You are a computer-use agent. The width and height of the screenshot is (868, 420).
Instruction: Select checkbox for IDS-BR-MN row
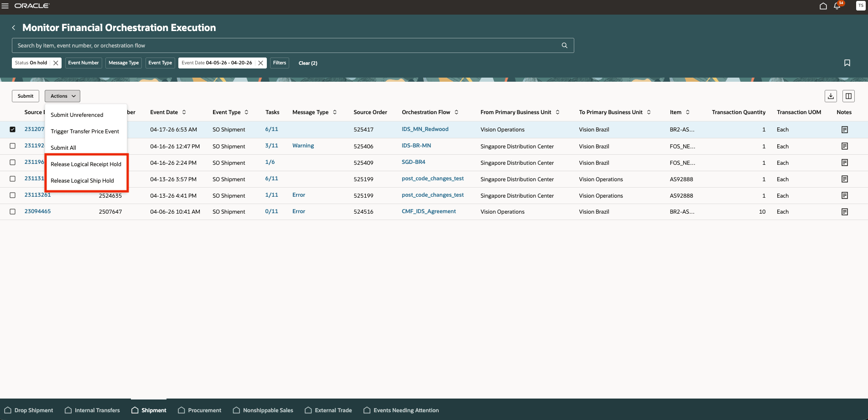click(12, 146)
